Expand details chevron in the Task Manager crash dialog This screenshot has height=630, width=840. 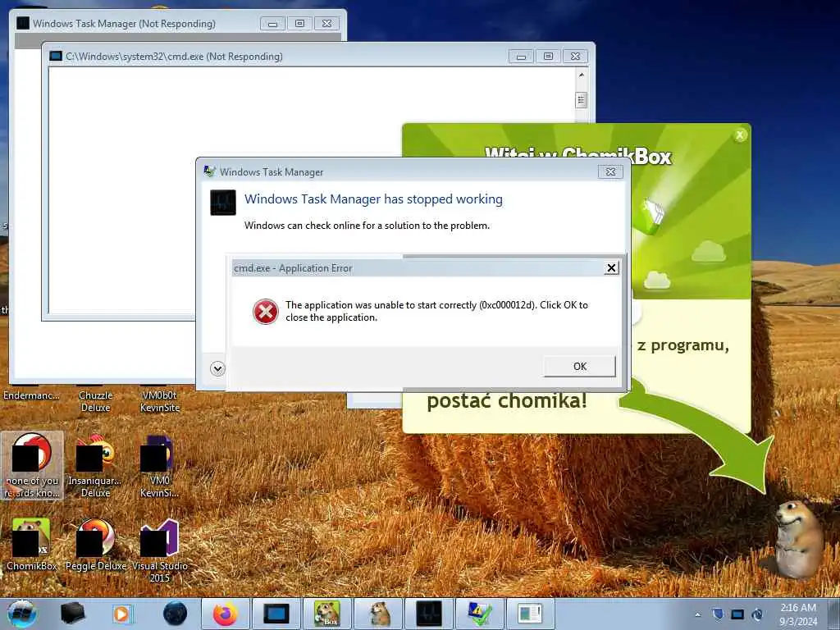click(x=217, y=368)
